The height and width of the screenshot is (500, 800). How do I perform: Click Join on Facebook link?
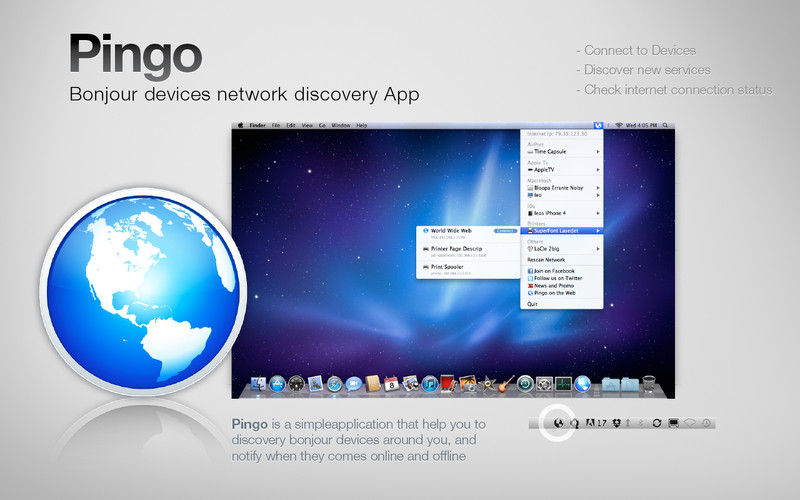[551, 271]
